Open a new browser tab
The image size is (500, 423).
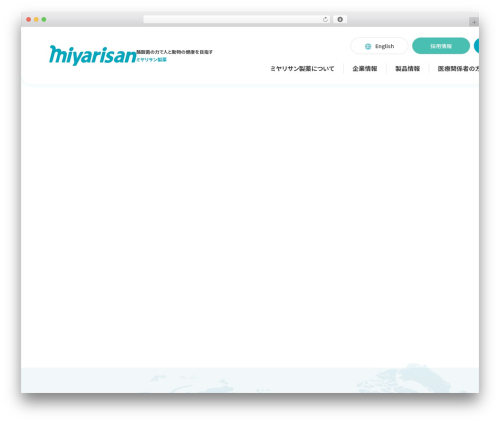[474, 22]
